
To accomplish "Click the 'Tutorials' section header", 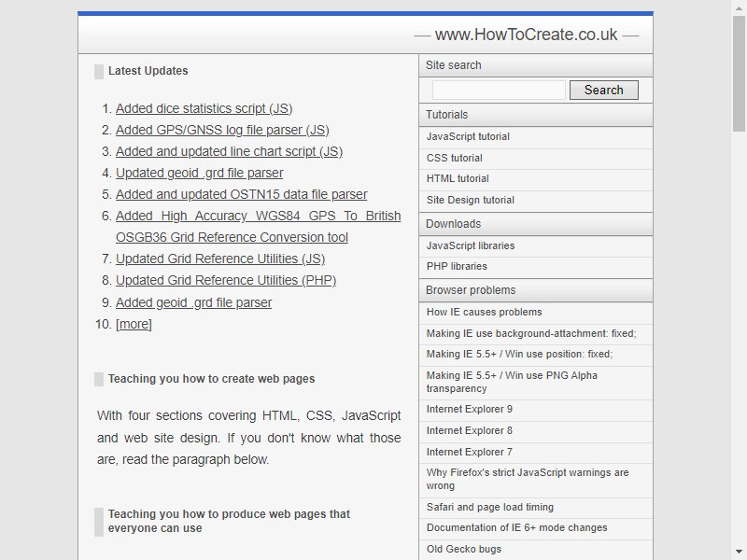I will pos(536,115).
